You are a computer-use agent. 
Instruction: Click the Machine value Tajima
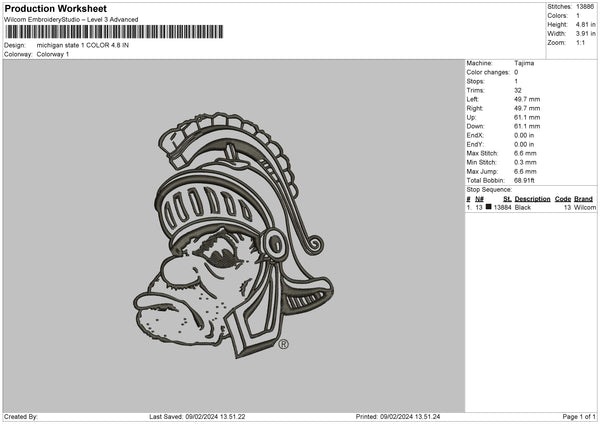pos(524,63)
